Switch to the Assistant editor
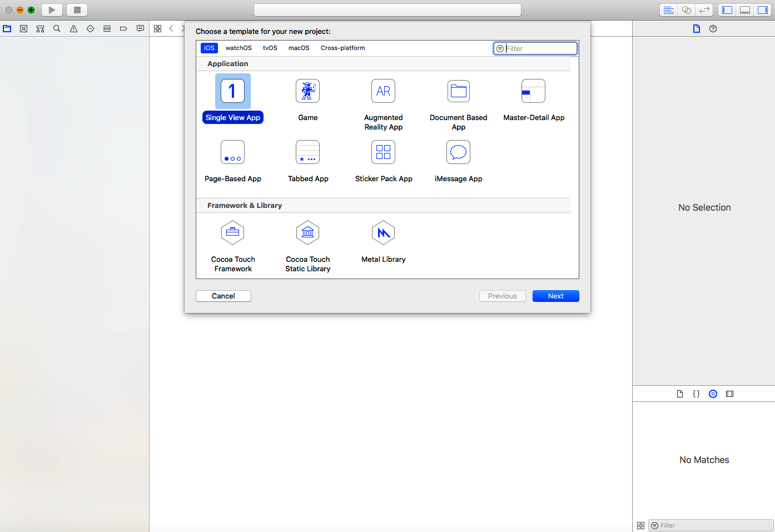This screenshot has width=775, height=532. click(x=687, y=10)
